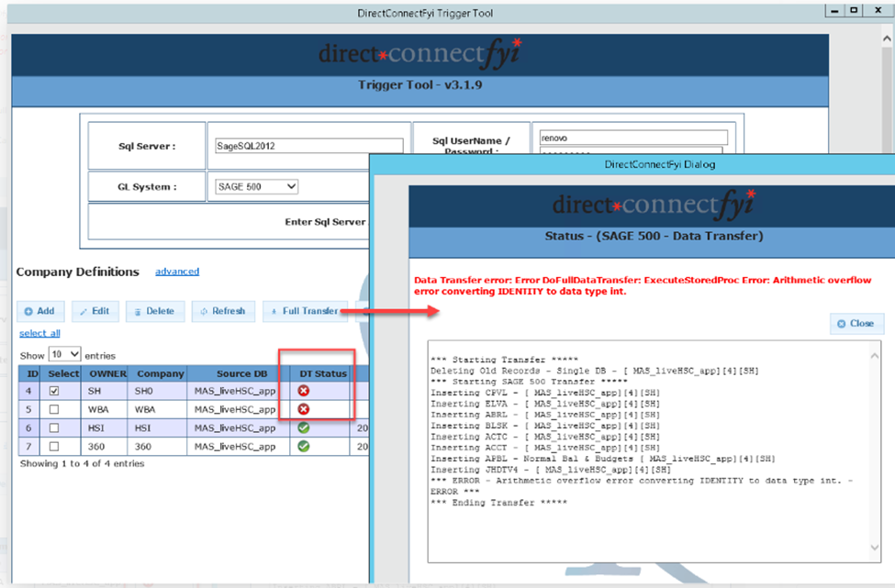Check the 360 company row checkbox
The height and width of the screenshot is (588, 895).
[x=54, y=447]
